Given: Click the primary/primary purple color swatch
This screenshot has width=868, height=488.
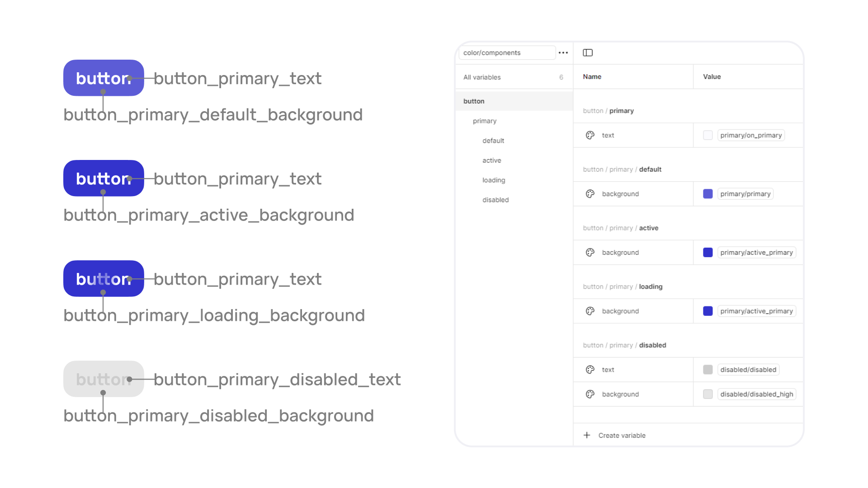Looking at the screenshot, I should (708, 194).
